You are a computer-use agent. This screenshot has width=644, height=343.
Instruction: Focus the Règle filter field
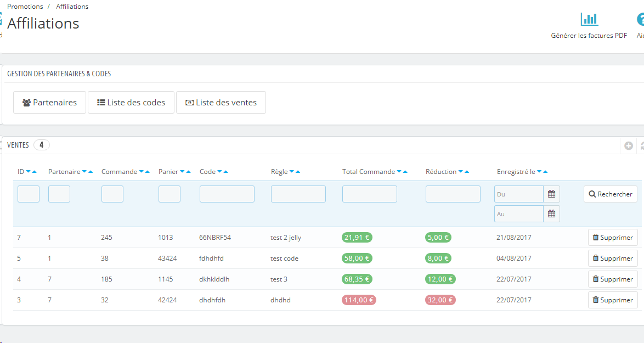point(298,194)
